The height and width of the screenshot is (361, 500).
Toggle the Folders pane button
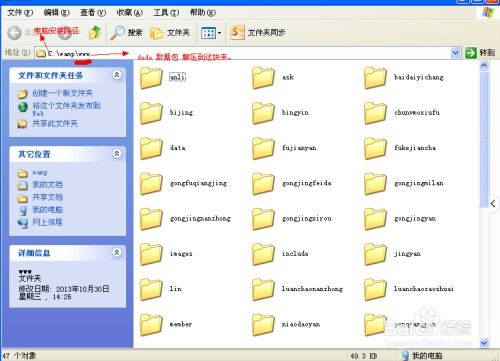[170, 33]
